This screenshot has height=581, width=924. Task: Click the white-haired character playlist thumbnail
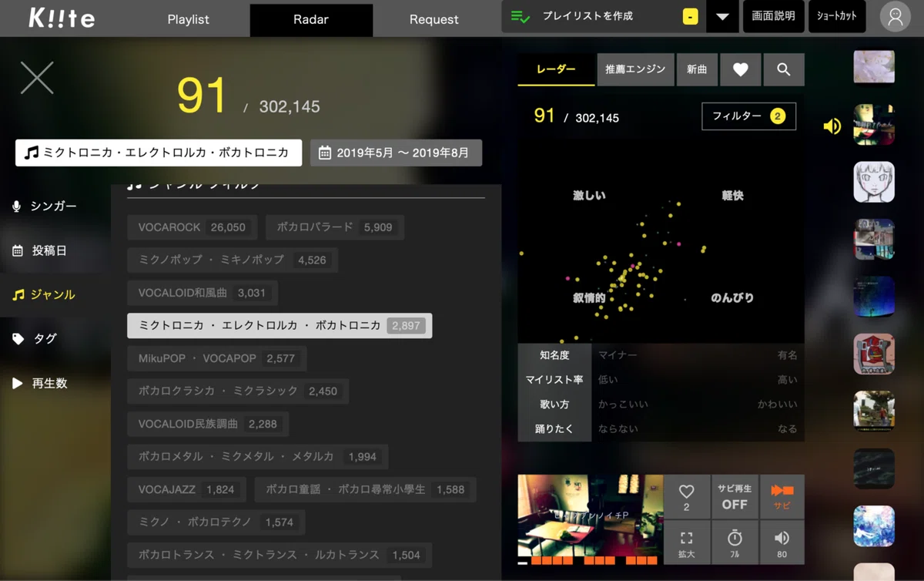874,182
